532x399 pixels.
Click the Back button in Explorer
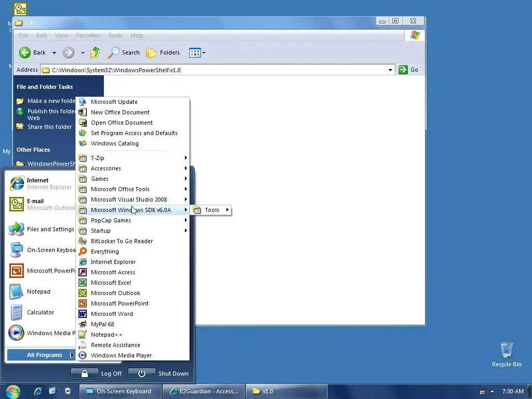coord(32,52)
